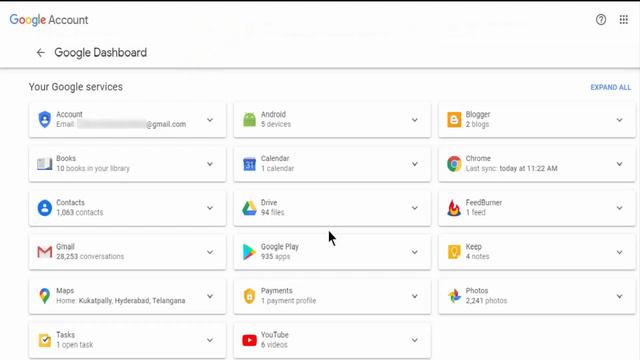Click the Android robot icon
This screenshot has width=640, height=360.
249,120
